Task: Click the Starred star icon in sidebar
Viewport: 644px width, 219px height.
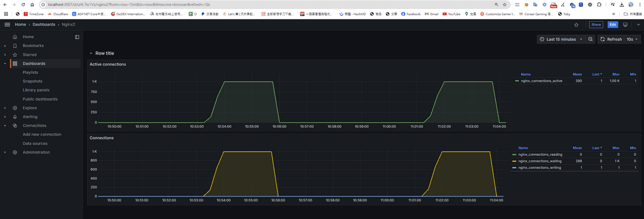Action: click(x=15, y=55)
